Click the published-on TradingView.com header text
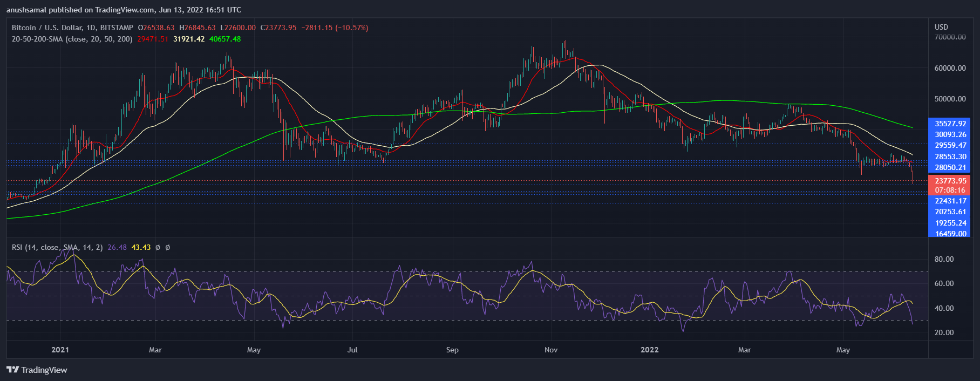 pos(124,10)
